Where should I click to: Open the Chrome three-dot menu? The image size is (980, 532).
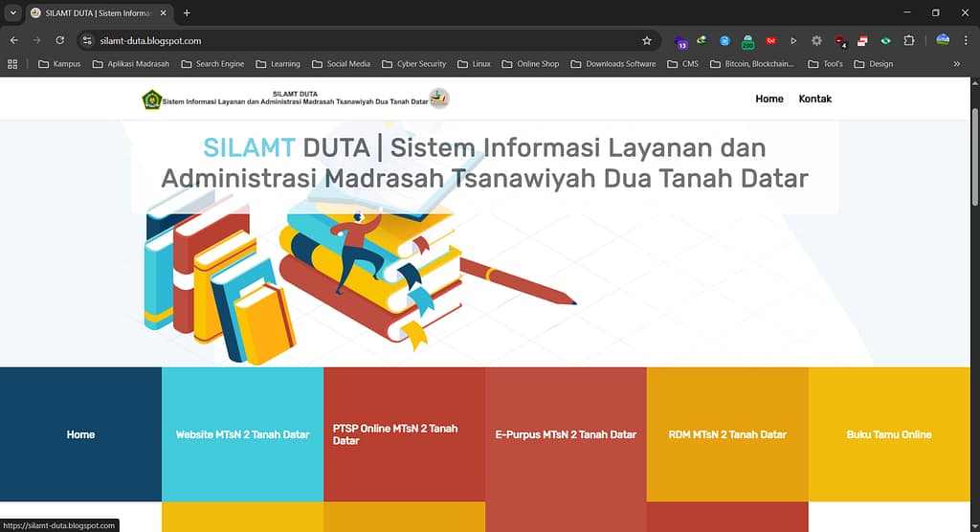(967, 41)
